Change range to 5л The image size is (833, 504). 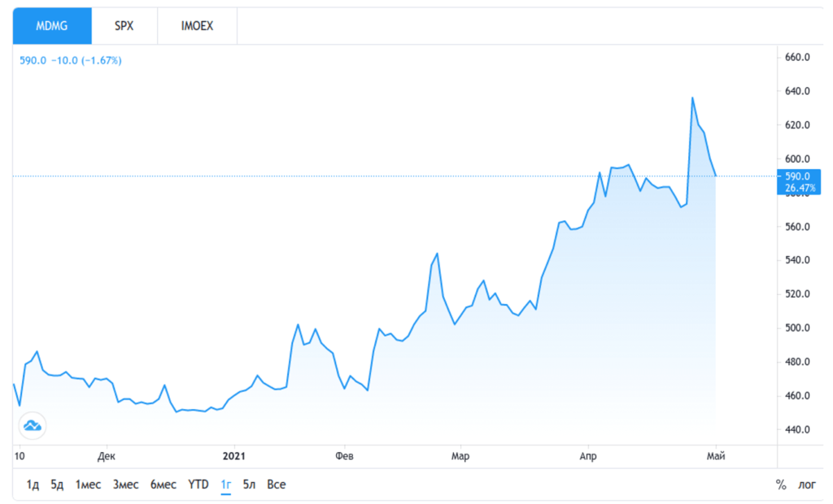point(249,484)
